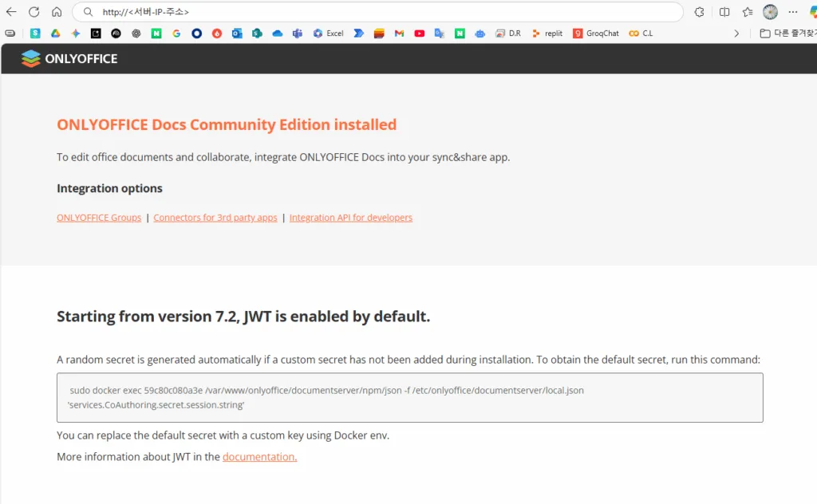Open the blue robot bookmark icon
Viewport: 817px width, 504px height.
point(480,33)
